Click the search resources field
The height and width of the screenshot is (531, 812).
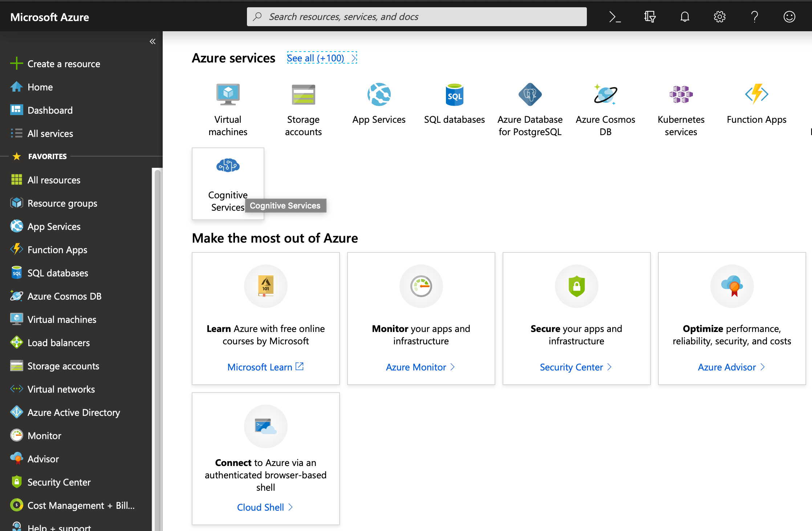point(416,16)
